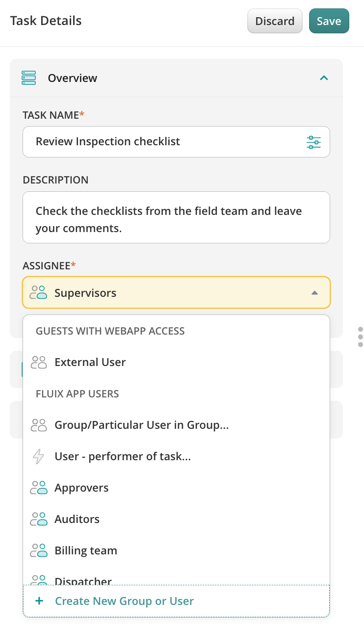Image resolution: width=364 pixels, height=627 pixels.
Task: Click the Auditors group icon
Action: point(38,520)
